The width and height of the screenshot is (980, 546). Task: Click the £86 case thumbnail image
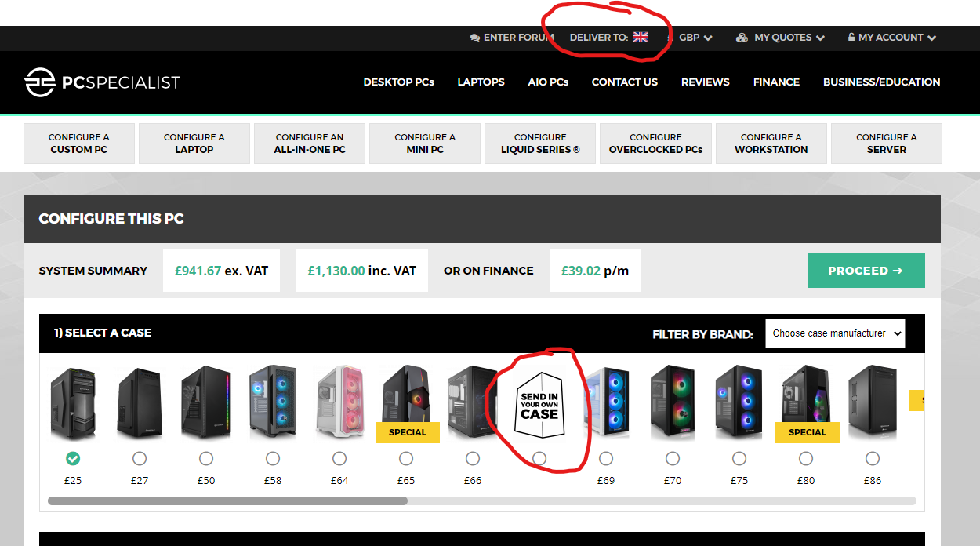[x=873, y=403]
